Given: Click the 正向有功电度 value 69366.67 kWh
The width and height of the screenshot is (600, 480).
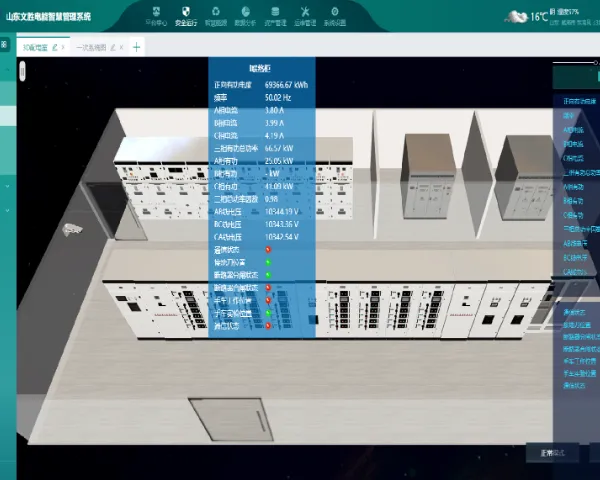Looking at the screenshot, I should 286,85.
